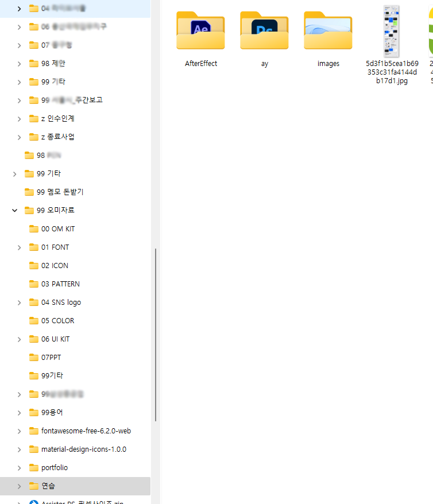Click the folder icon of portfolio
This screenshot has width=433, height=504.
coord(34,467)
